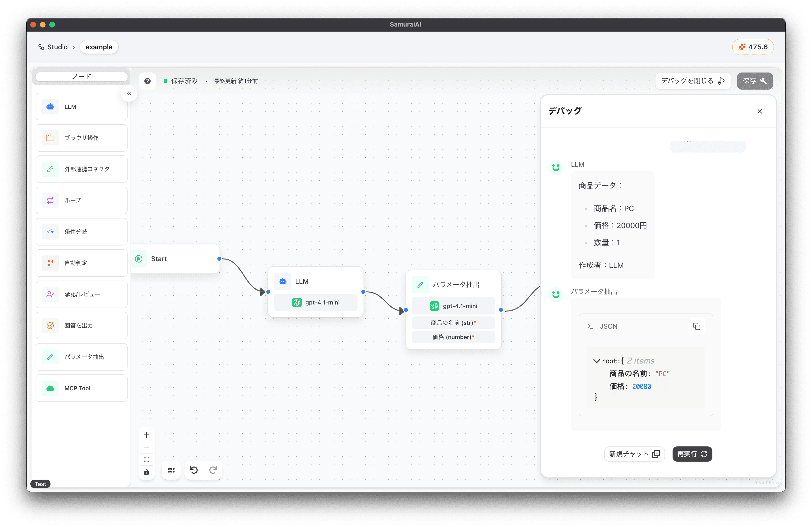Toggle debug panel via デバッグを閉じる
Image resolution: width=812 pixels, height=527 pixels.
692,81
